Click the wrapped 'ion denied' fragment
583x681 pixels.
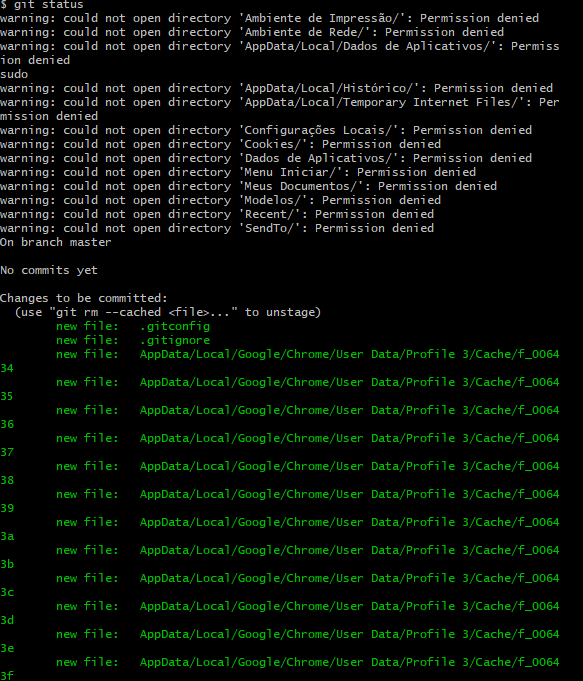35,60
